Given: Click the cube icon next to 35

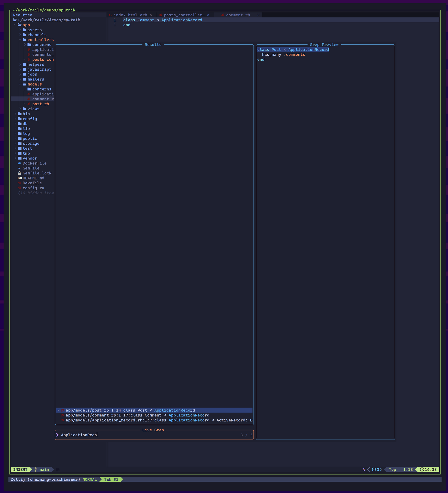Looking at the screenshot, I should 374,469.
